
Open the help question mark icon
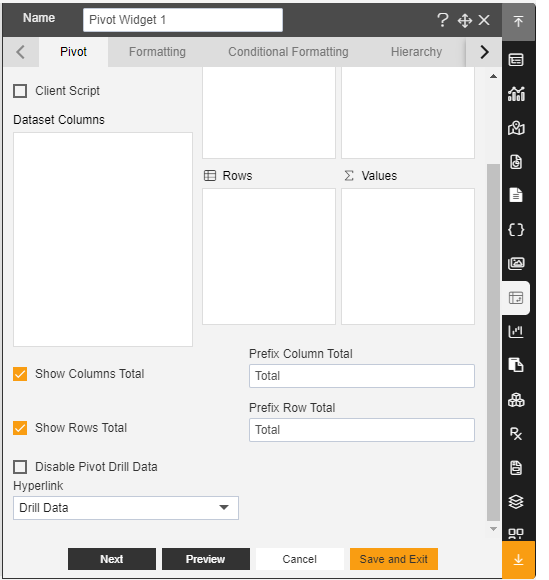(443, 20)
